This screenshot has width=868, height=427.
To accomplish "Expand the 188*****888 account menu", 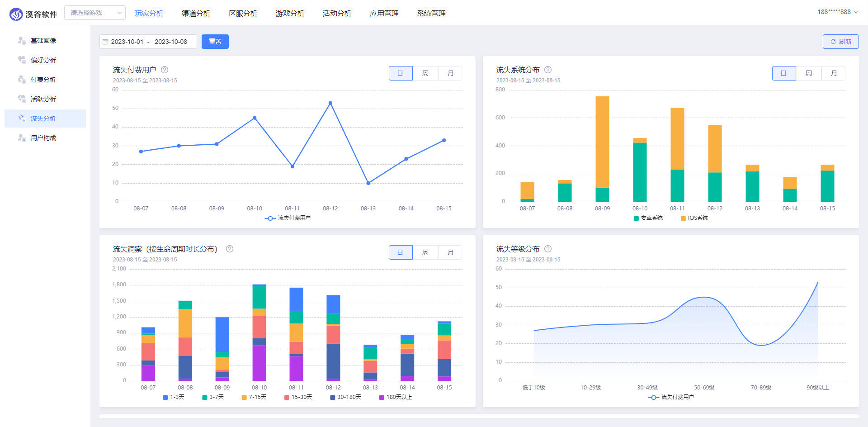I will pyautogui.click(x=838, y=12).
